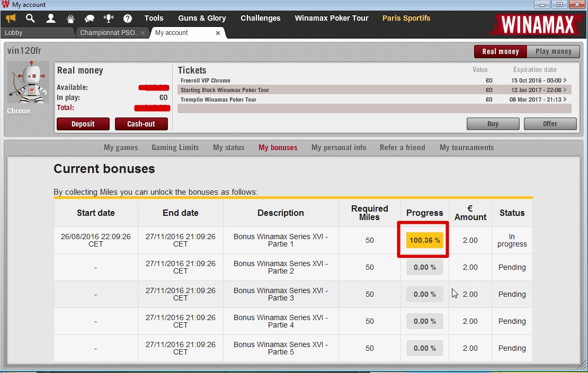Click the 100.36% progress bar
The image size is (588, 373).
point(424,240)
